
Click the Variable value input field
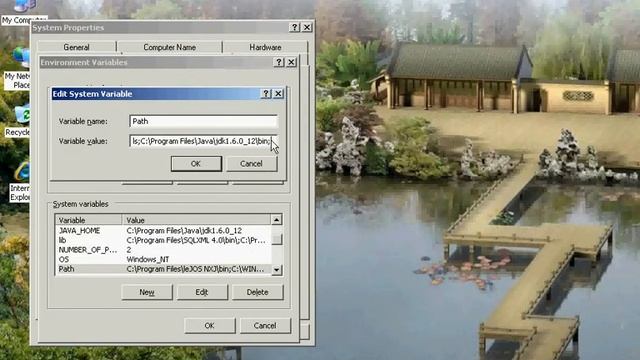click(x=203, y=141)
